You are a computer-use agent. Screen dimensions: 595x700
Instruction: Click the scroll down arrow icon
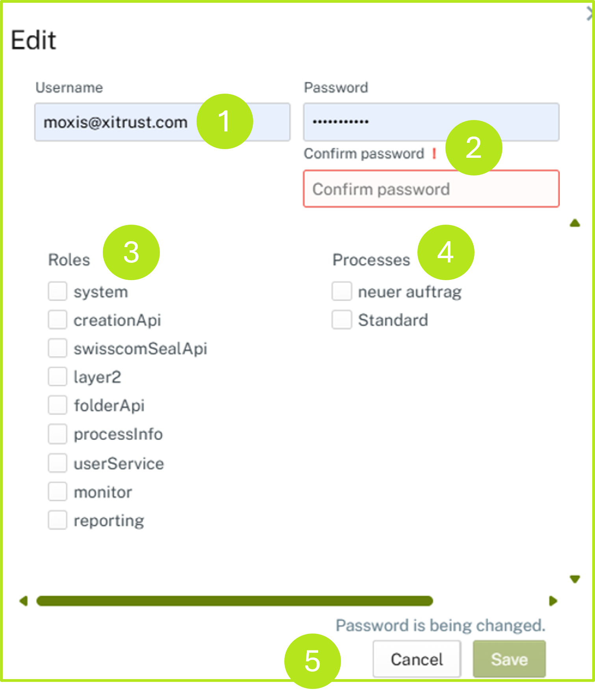575,579
